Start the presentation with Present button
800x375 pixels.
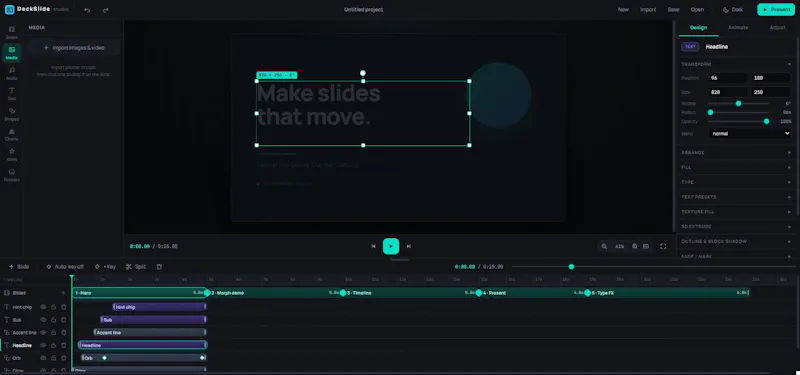(776, 10)
